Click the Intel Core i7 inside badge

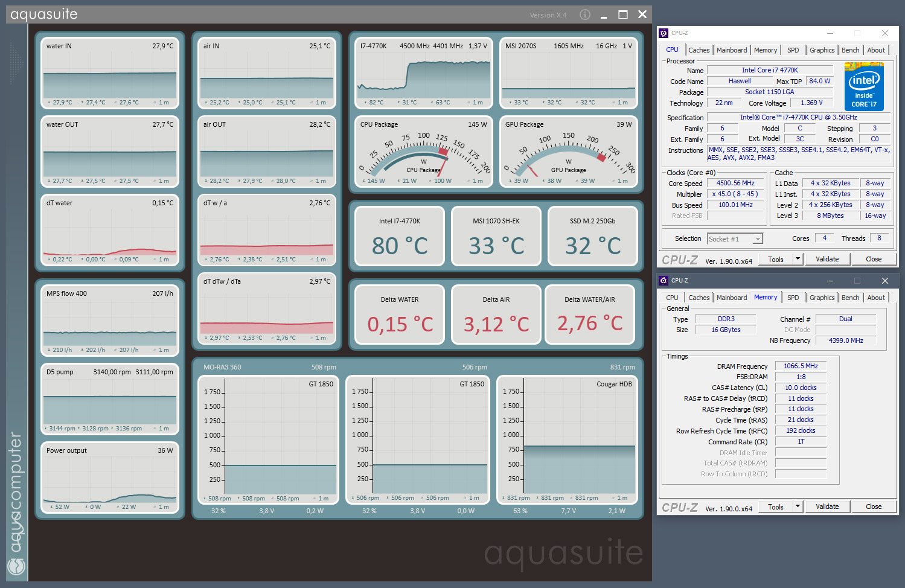point(864,88)
